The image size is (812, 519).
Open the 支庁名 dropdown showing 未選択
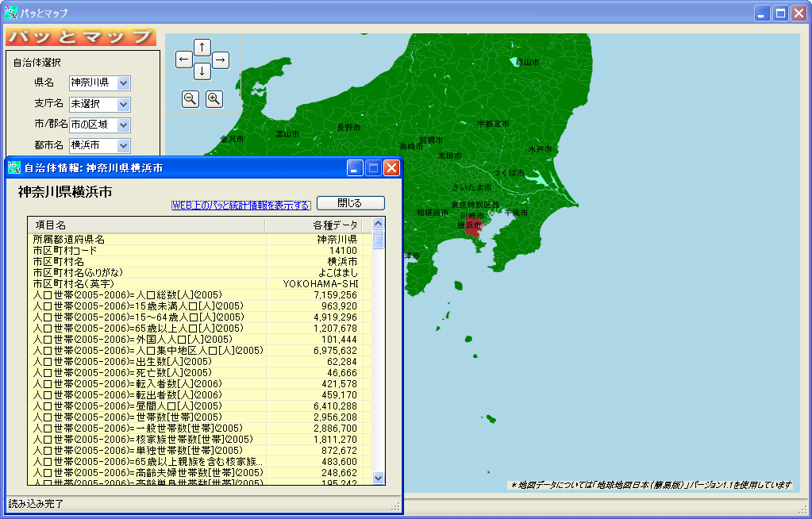pos(123,104)
